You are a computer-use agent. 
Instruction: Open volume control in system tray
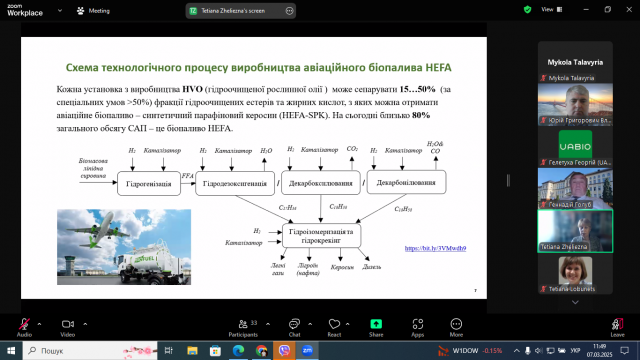coord(538,351)
